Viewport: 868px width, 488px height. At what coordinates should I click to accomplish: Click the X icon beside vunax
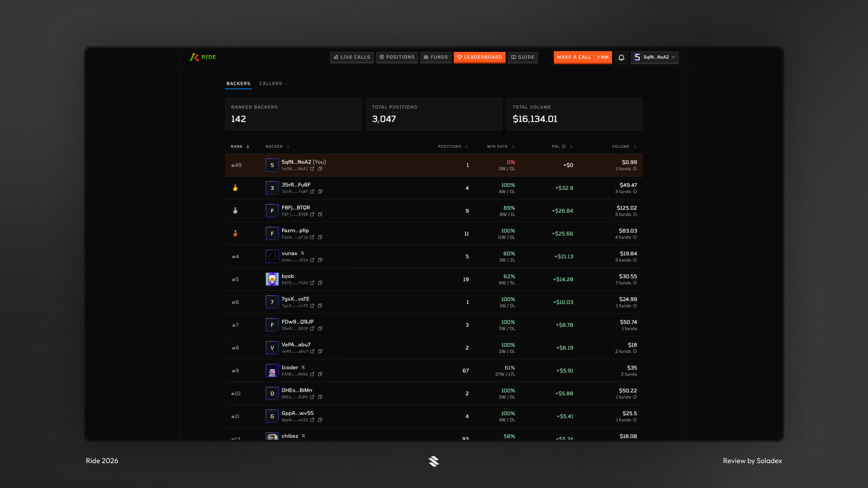(x=302, y=253)
